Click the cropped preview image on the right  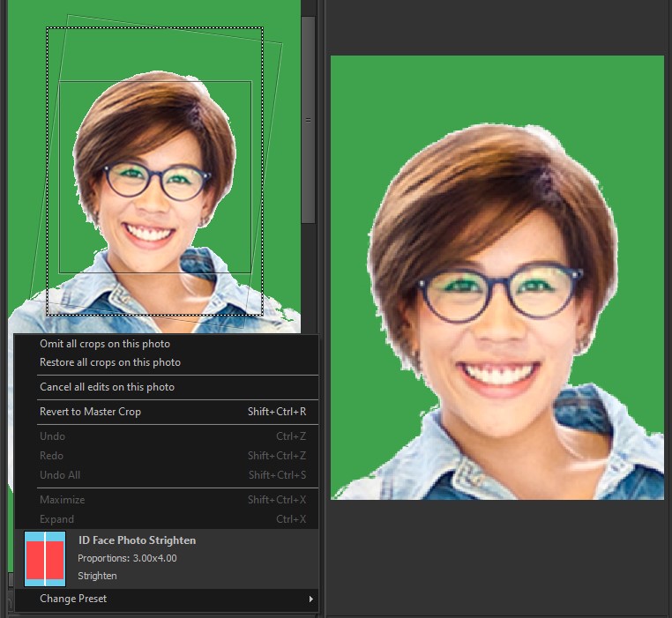pos(497,277)
